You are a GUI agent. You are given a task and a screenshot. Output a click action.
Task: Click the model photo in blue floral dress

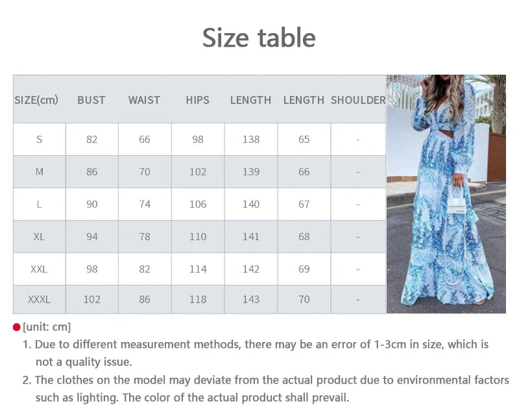point(446,193)
